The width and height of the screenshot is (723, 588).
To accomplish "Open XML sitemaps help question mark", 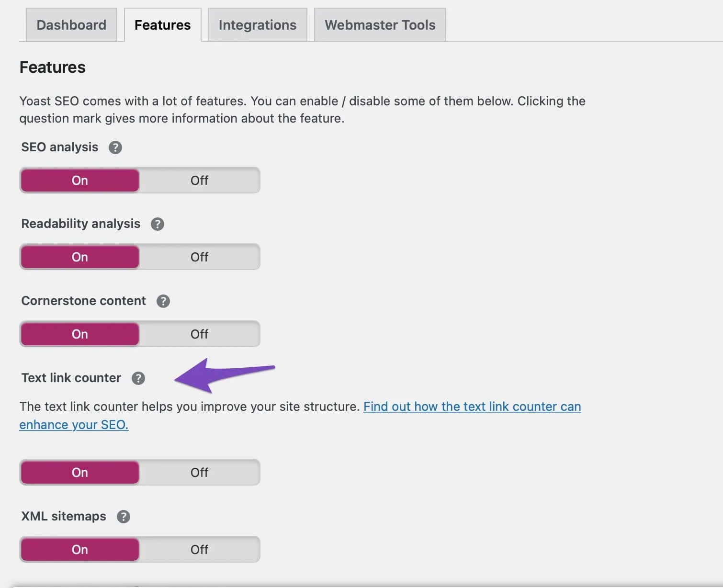I will pos(124,517).
